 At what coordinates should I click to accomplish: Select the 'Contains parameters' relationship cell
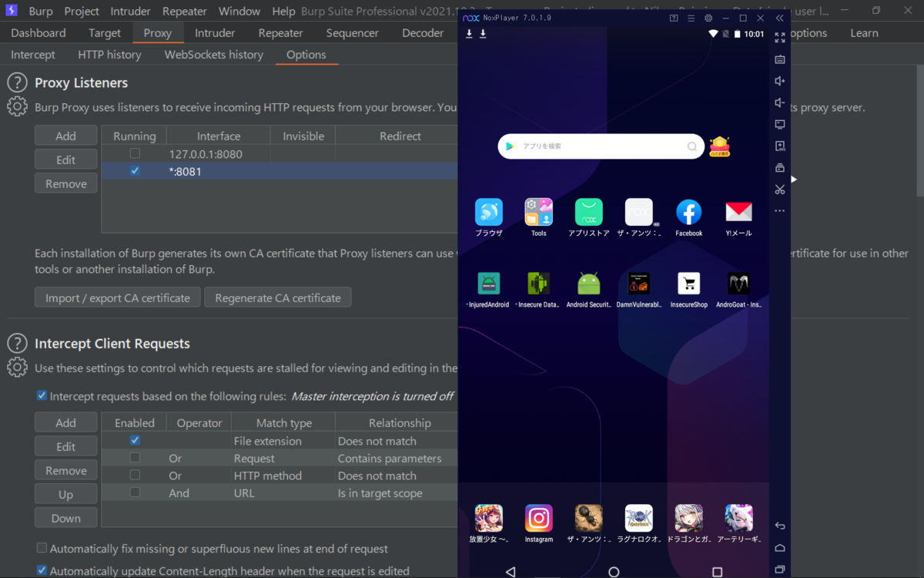point(397,458)
